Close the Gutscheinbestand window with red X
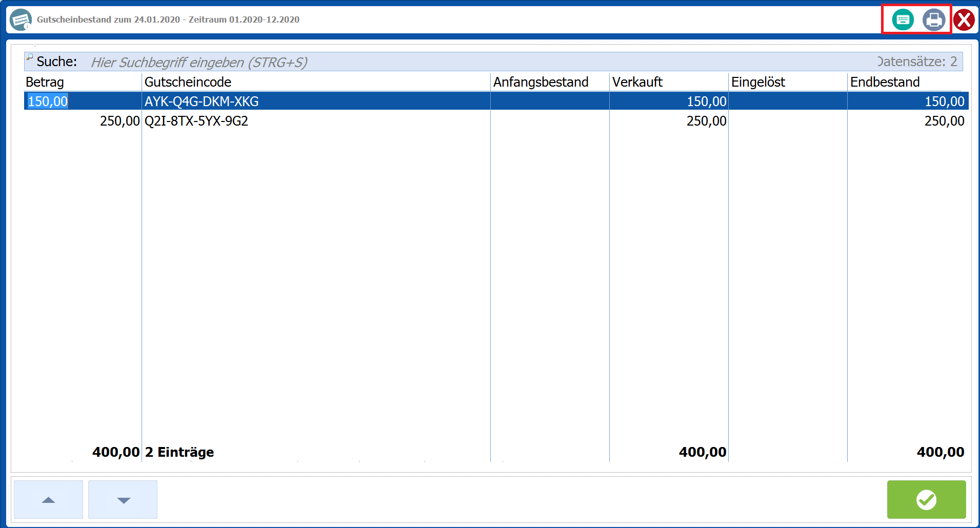 964,20
